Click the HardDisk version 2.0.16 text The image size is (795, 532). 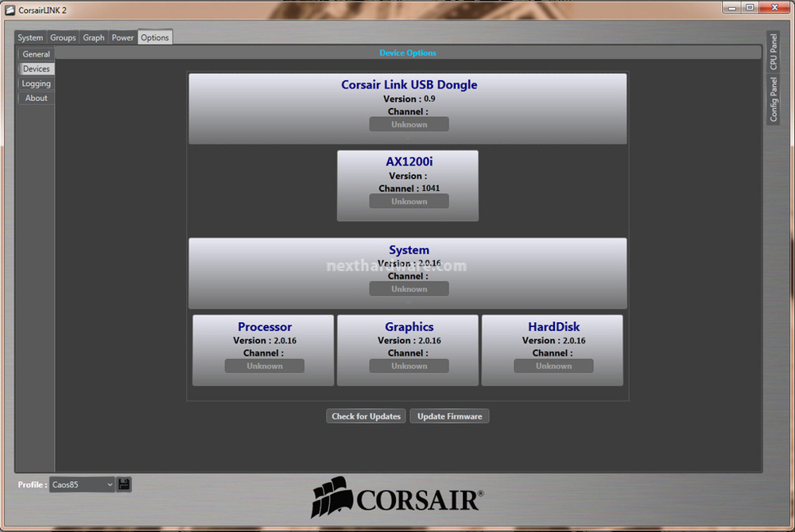click(575, 340)
